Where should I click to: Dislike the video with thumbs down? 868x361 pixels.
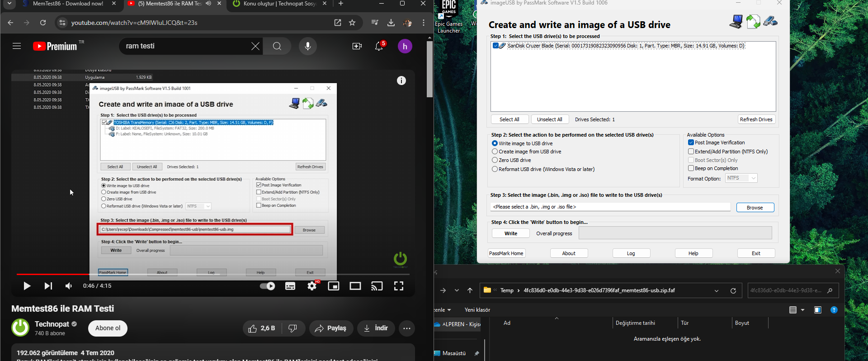tap(293, 328)
